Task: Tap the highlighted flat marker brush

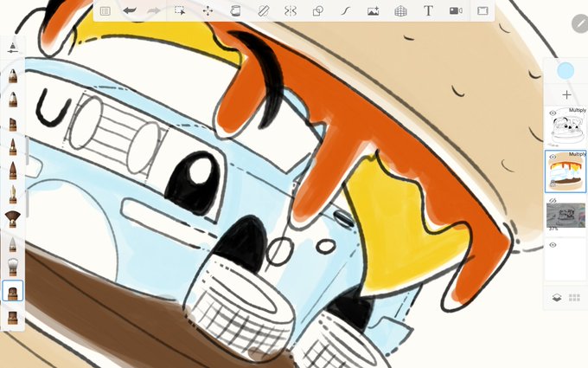Action: click(x=13, y=291)
